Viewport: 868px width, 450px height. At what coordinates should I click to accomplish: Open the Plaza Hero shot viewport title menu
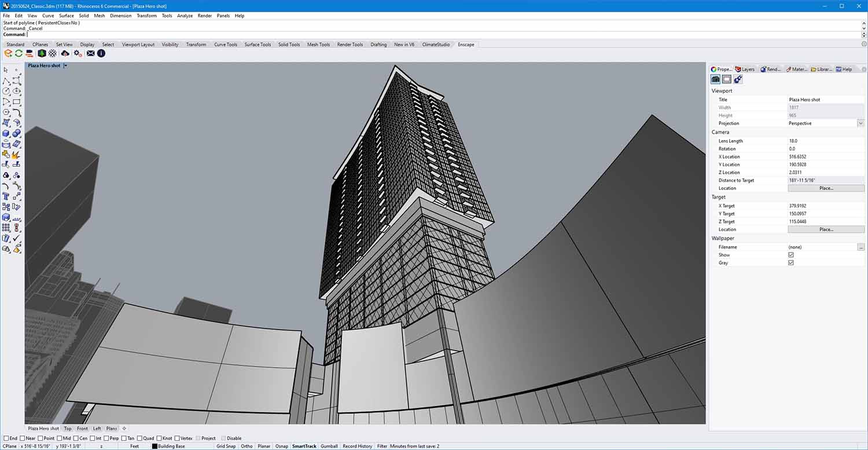65,65
